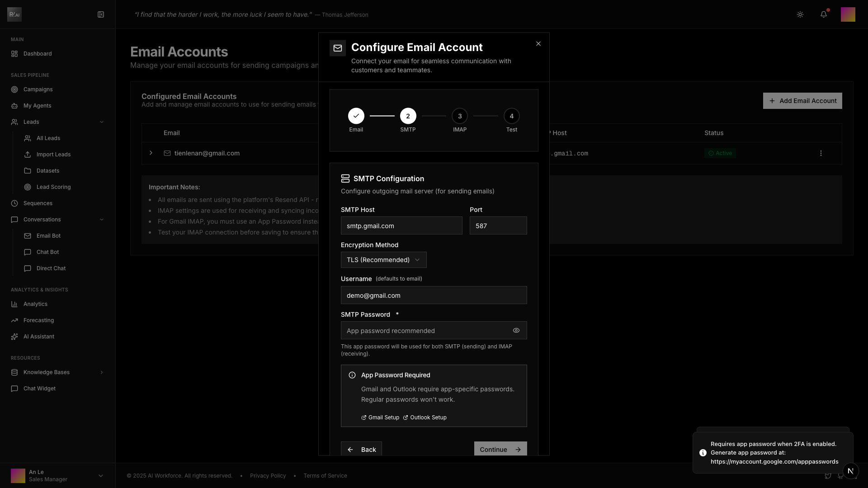This screenshot has height=488, width=868.
Task: Collapse the sidebar panel icon
Action: [101, 14]
